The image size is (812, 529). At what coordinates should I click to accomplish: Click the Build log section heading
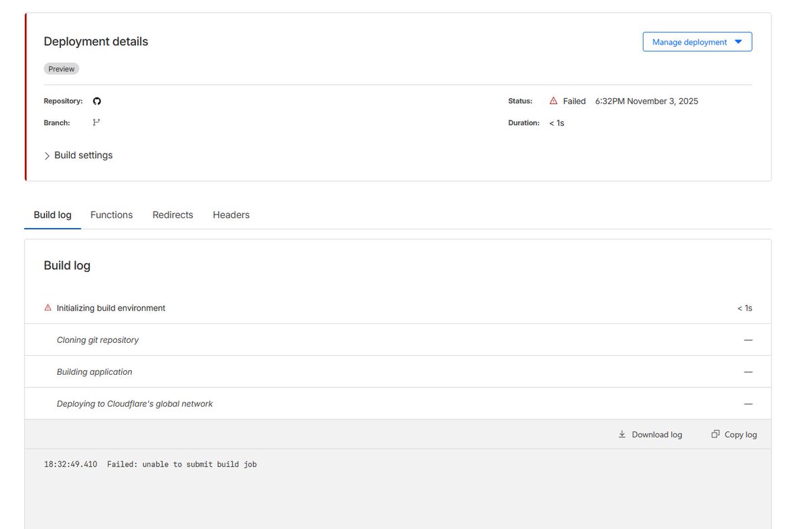point(67,265)
